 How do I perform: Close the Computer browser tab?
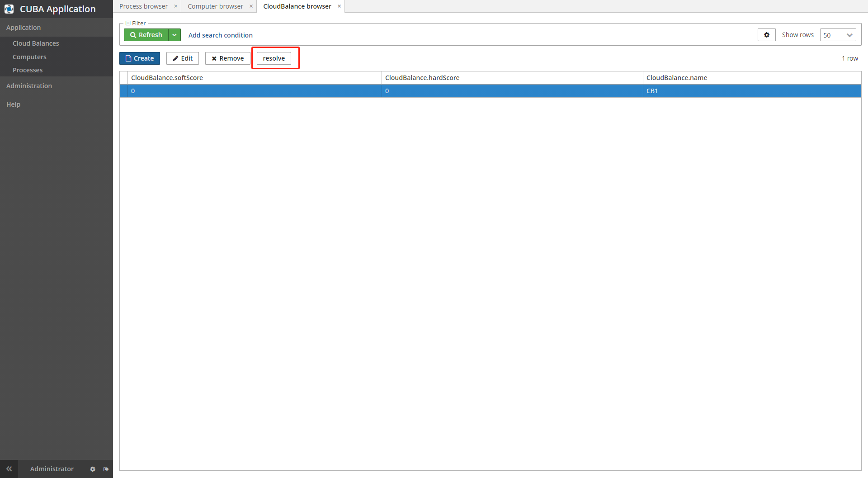pos(251,6)
